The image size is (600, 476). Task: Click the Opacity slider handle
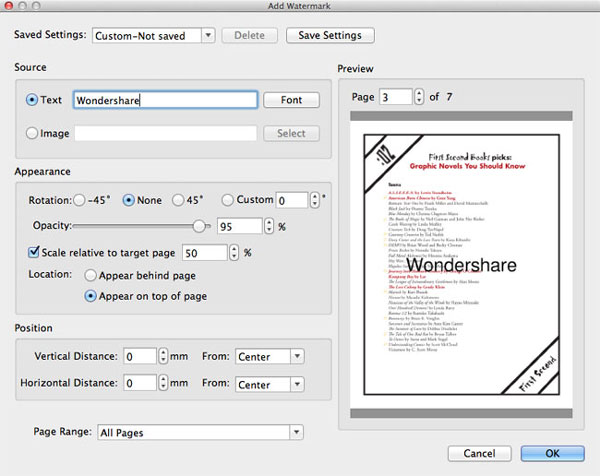(x=199, y=226)
